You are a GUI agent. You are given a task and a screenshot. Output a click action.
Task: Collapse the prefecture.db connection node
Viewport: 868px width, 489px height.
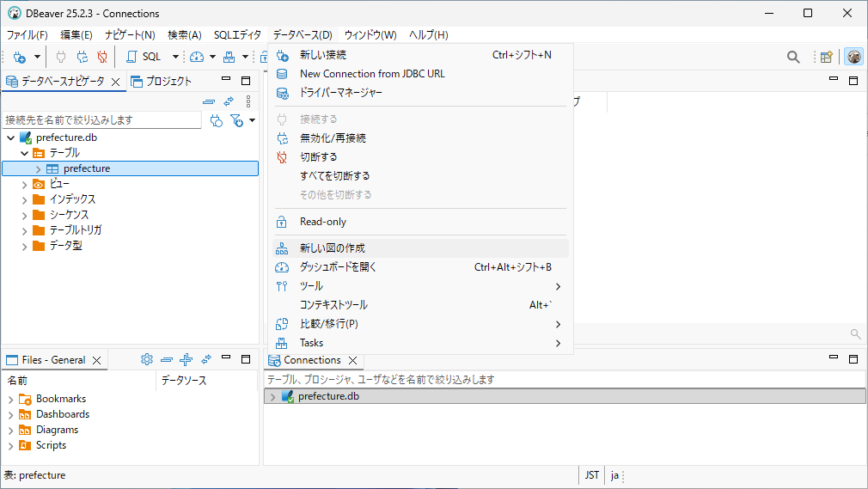coord(10,138)
